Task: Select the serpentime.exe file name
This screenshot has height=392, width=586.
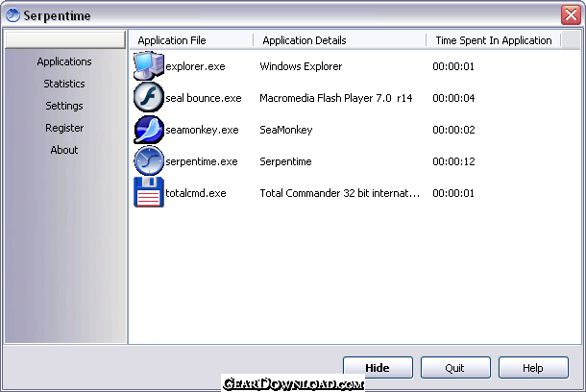Action: 202,161
